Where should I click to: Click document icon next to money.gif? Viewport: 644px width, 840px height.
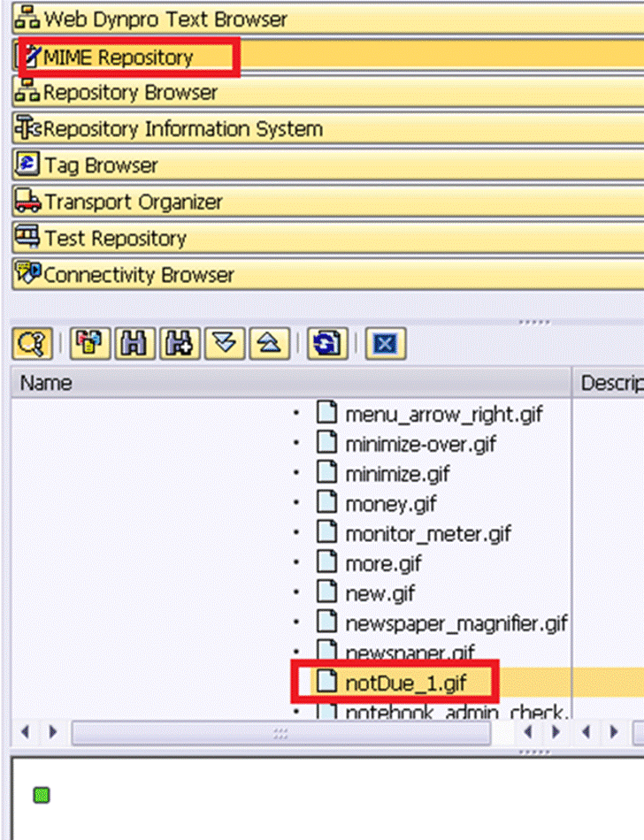tap(326, 502)
